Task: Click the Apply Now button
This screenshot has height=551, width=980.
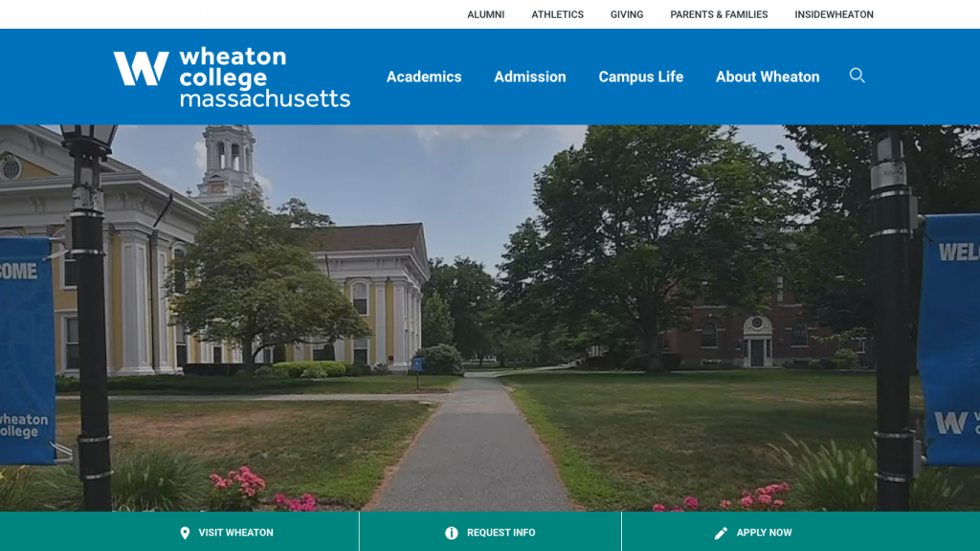Action: (x=801, y=532)
